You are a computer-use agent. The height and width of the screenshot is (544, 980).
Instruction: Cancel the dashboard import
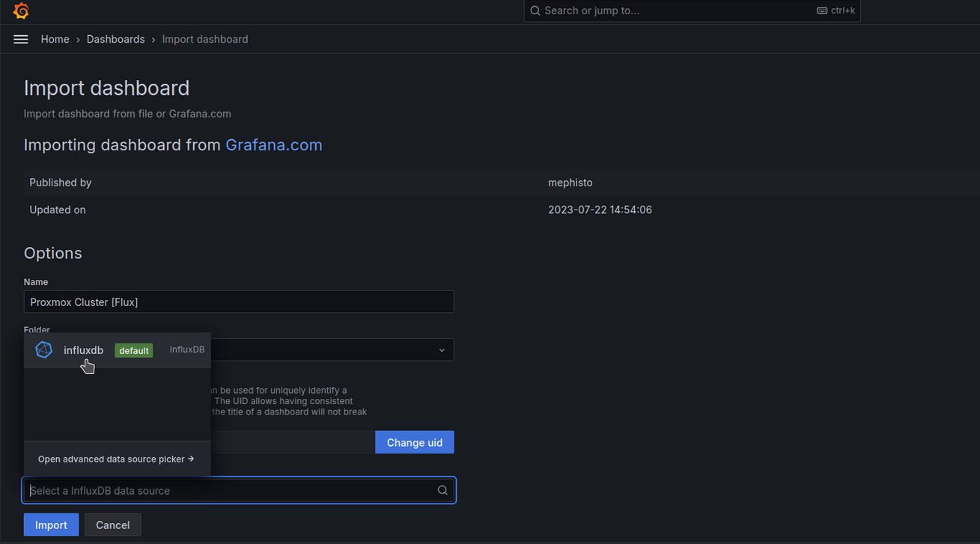(x=112, y=525)
